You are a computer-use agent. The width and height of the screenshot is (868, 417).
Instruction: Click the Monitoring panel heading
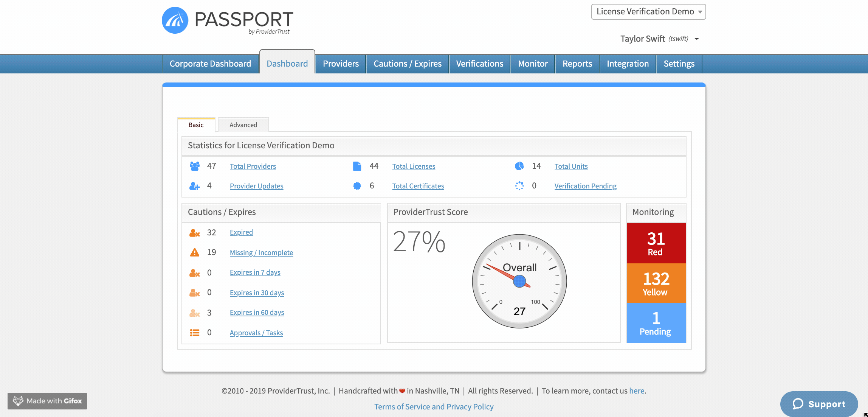653,212
